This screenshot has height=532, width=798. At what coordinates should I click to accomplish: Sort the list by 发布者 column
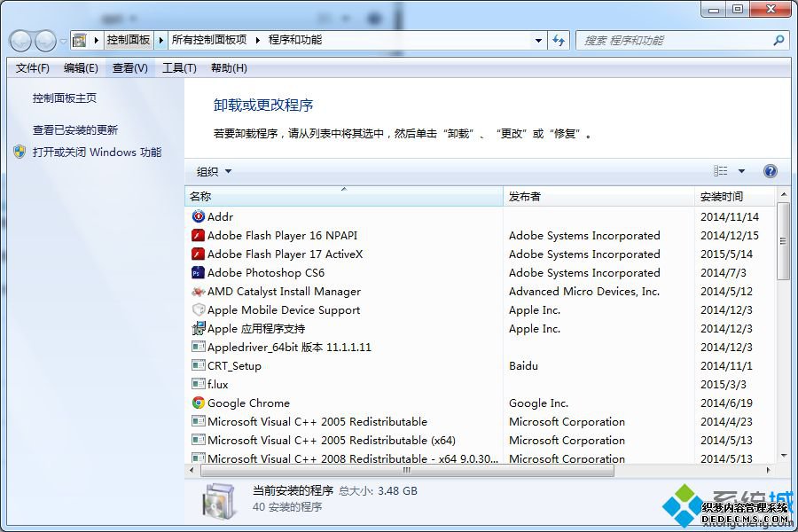598,196
